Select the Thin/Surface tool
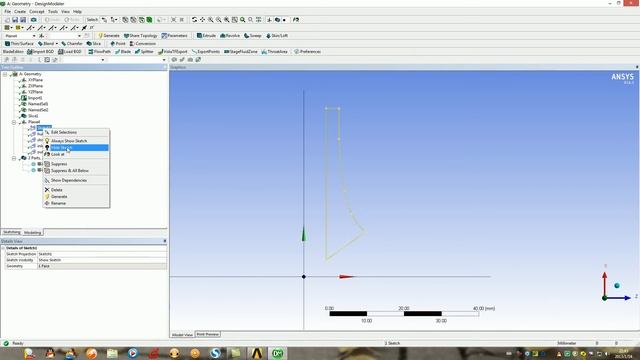 (x=19, y=43)
